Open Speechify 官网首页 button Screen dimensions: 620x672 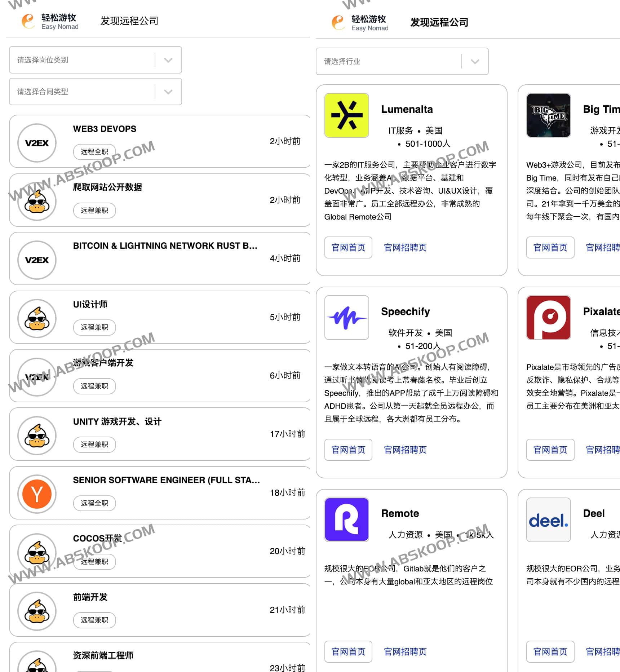348,450
